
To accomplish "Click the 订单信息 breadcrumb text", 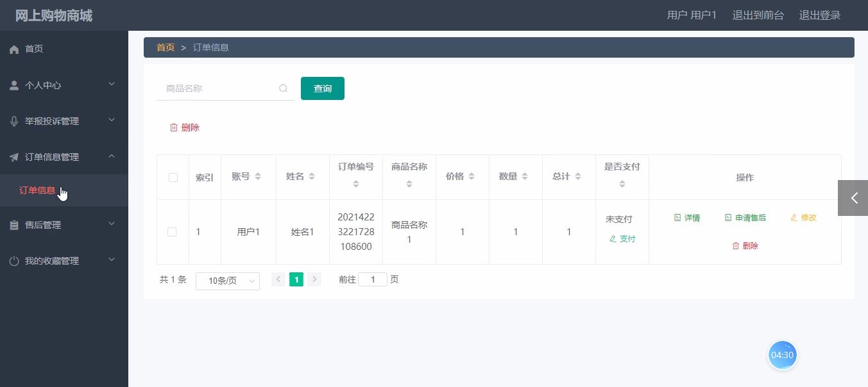I will coord(211,47).
